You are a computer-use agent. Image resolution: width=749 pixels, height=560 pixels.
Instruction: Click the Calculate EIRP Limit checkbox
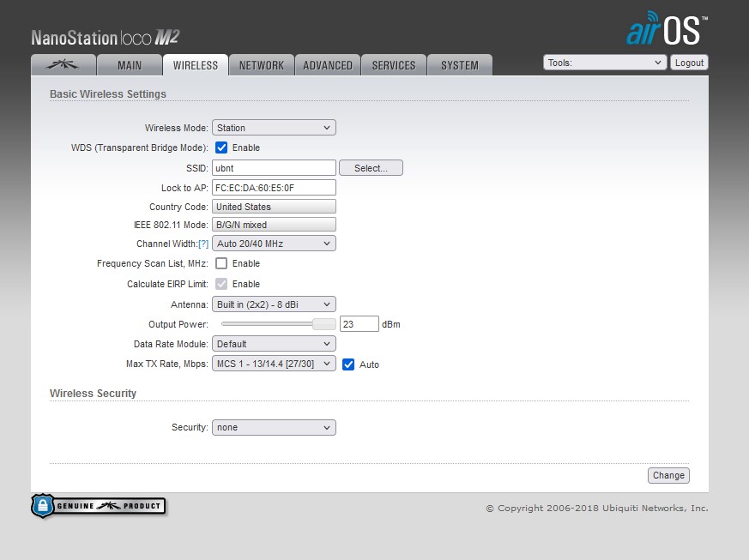(221, 284)
